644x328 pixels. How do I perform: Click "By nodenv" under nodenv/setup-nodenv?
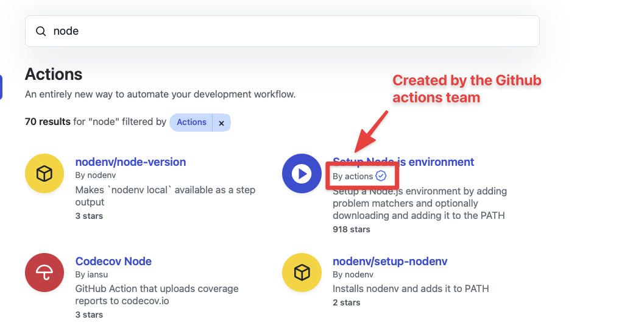pos(353,274)
